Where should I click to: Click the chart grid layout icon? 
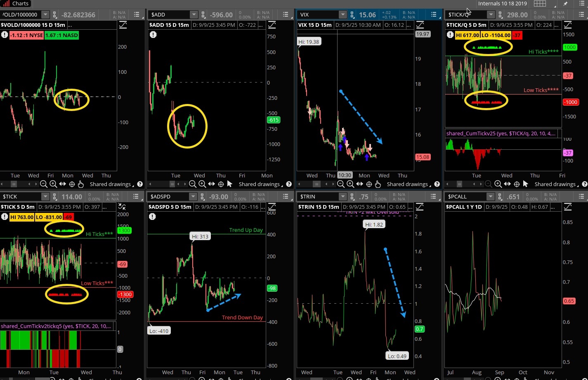pyautogui.click(x=540, y=4)
